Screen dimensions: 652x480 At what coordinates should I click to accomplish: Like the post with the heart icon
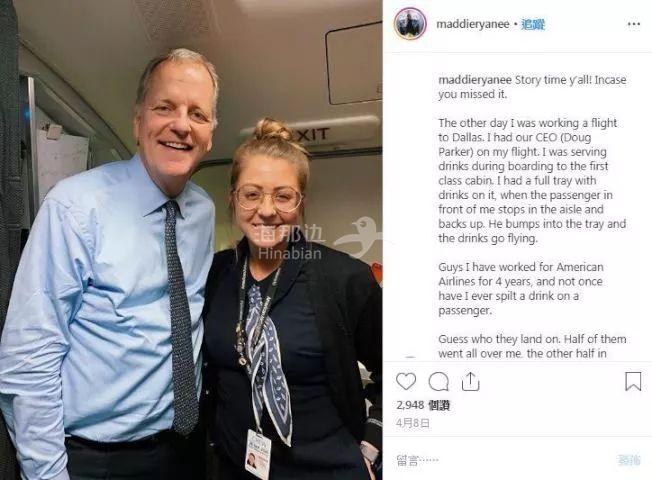[406, 381]
